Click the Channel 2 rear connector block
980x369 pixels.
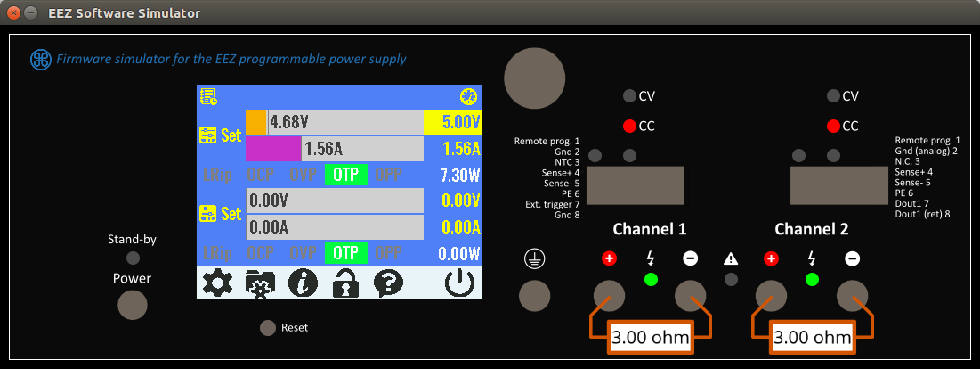click(x=840, y=185)
